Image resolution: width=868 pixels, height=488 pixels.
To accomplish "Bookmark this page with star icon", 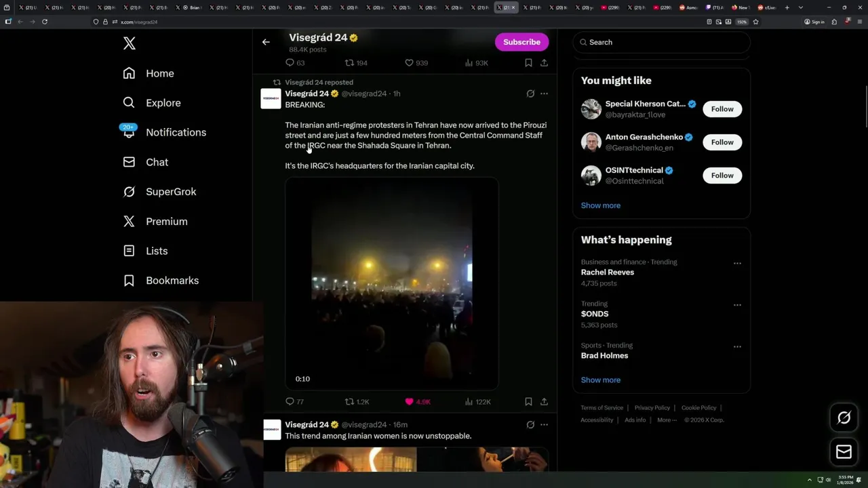I will coord(755,22).
